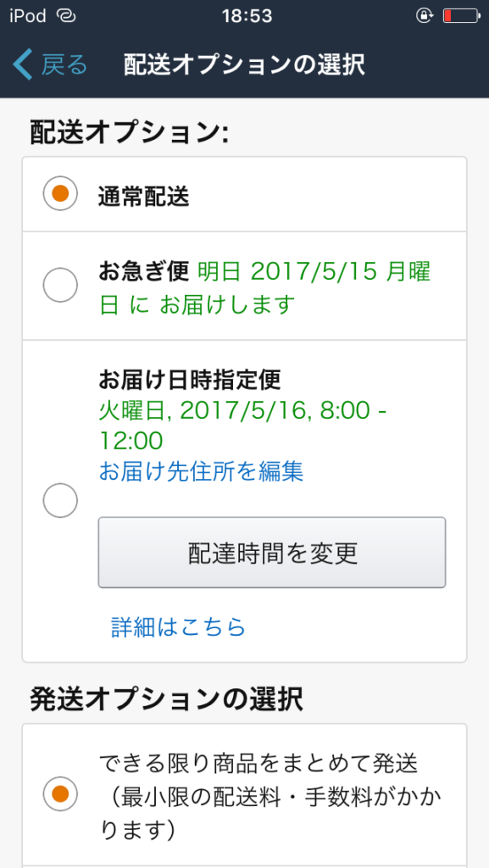Tap the hotspot link icon in status bar

coord(66,16)
